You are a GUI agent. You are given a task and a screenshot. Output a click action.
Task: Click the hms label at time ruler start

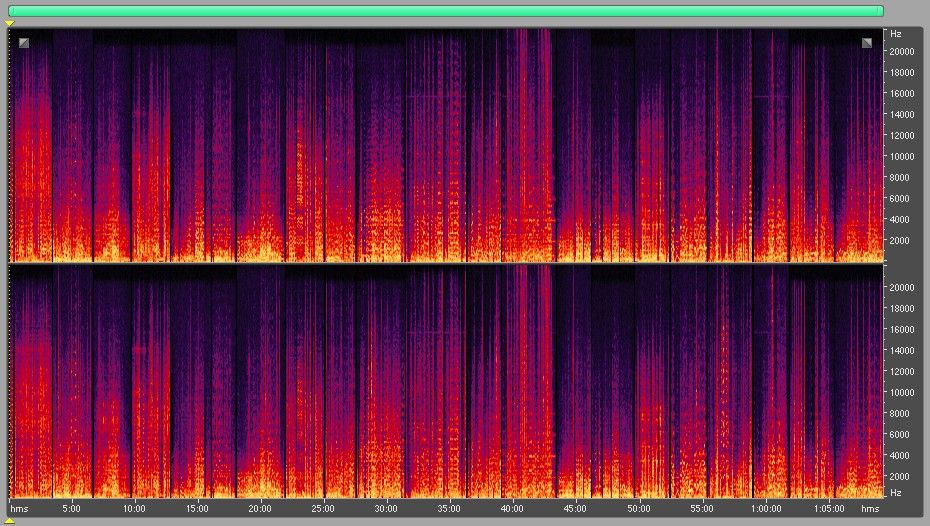pyautogui.click(x=19, y=509)
